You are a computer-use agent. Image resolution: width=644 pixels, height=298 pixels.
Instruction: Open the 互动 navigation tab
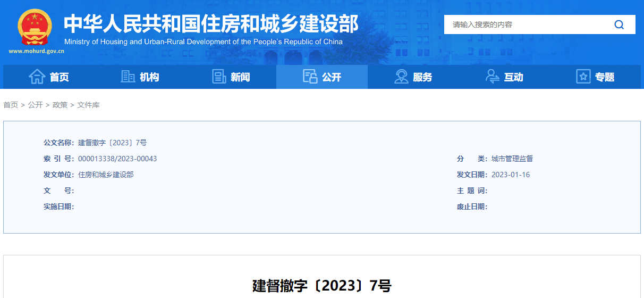click(504, 77)
